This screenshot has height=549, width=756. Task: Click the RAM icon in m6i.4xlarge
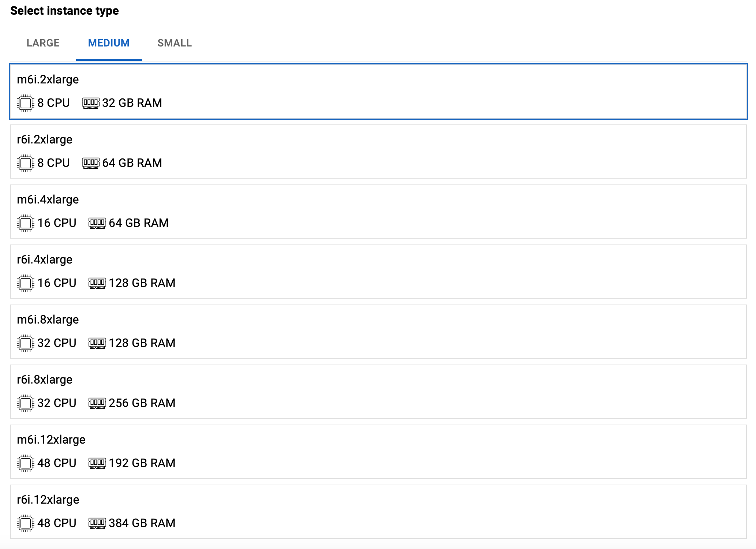(x=97, y=223)
